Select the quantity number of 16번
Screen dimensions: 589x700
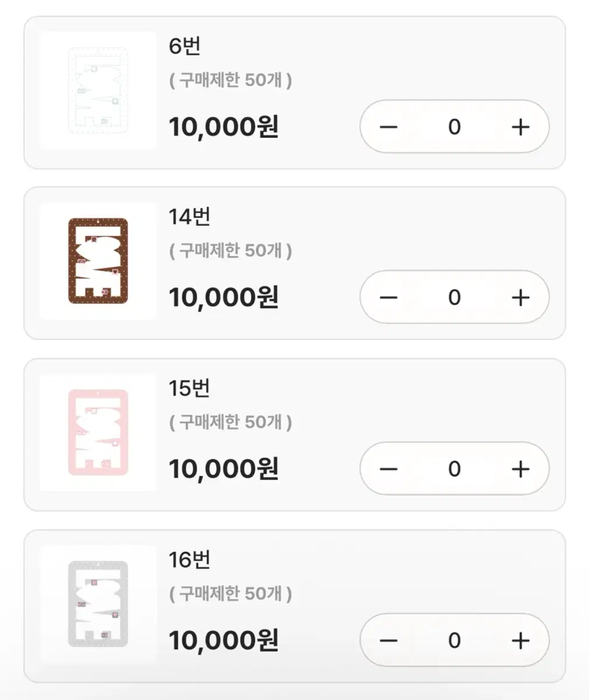coord(454,640)
